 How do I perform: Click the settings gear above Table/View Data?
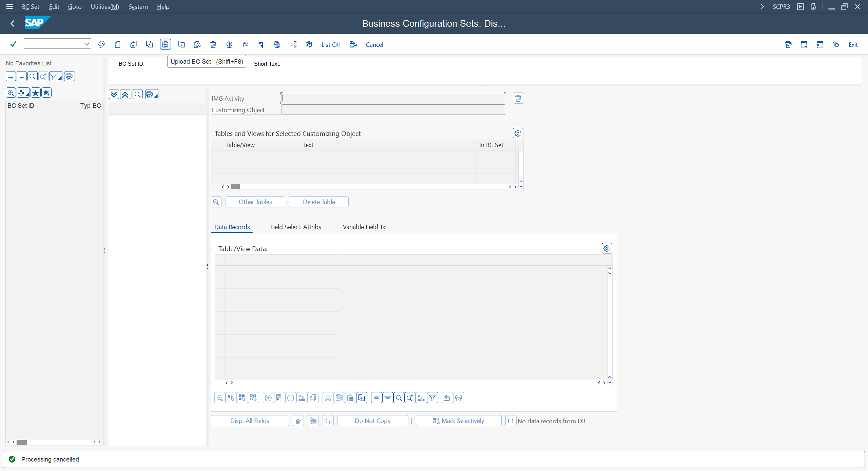pos(606,248)
